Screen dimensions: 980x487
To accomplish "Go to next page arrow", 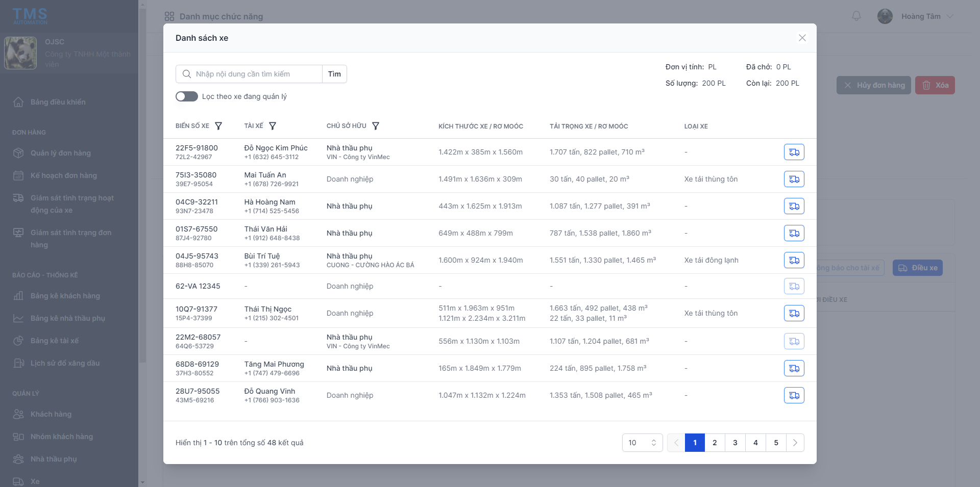I will 795,443.
